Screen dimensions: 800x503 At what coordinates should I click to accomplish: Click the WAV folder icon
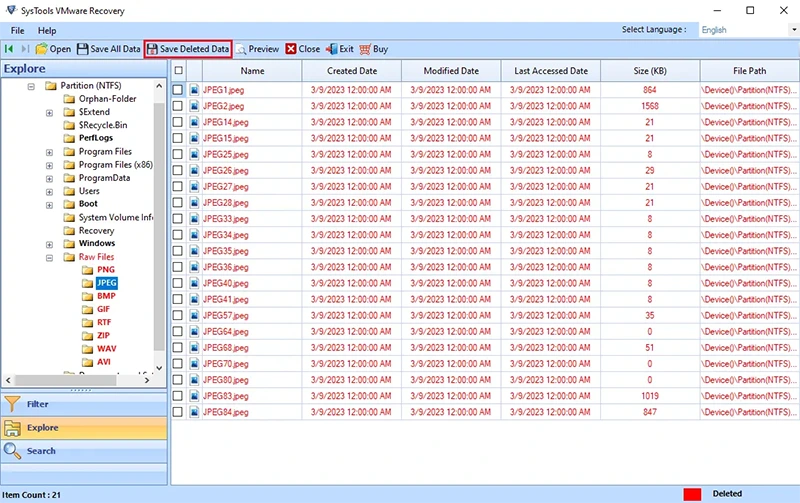point(88,349)
